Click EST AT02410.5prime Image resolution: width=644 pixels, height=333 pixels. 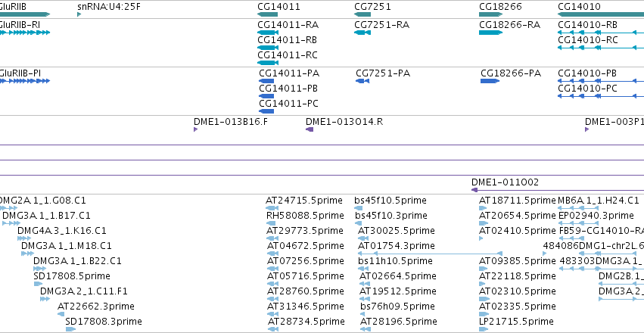pos(481,238)
